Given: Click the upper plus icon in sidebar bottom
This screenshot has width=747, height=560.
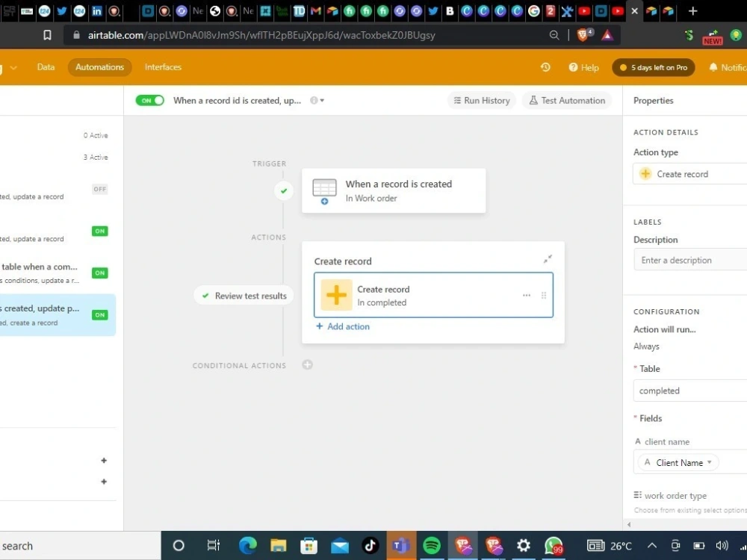Looking at the screenshot, I should [104, 461].
